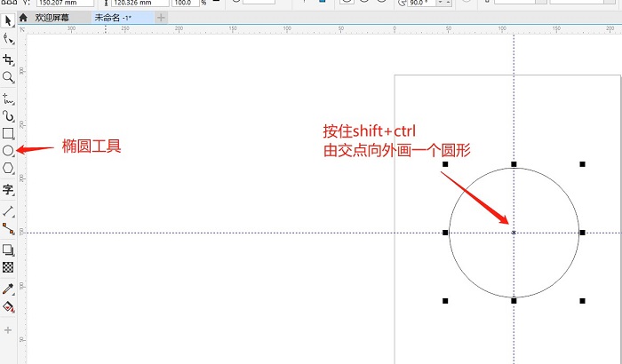
Task: Activate the Crop tool
Action: (8, 59)
